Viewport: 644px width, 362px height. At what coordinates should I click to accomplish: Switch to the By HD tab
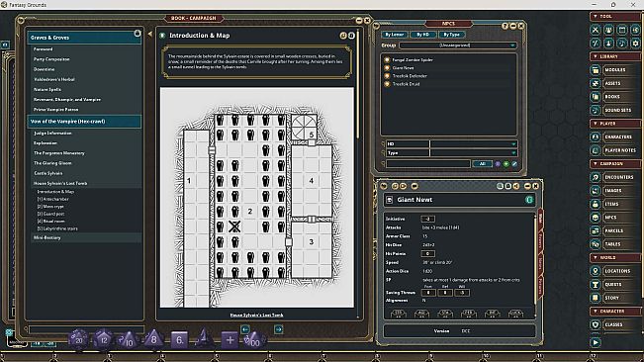[422, 35]
